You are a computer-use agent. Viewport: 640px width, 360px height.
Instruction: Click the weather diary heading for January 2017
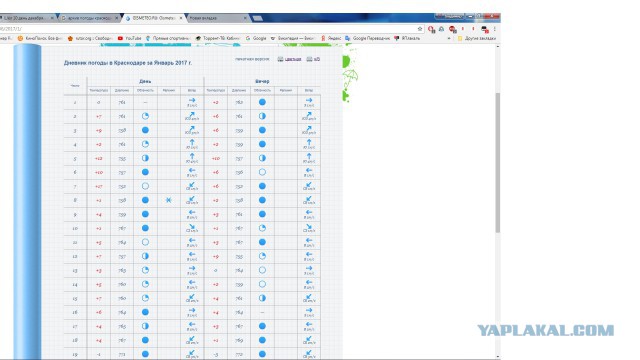pyautogui.click(x=128, y=63)
